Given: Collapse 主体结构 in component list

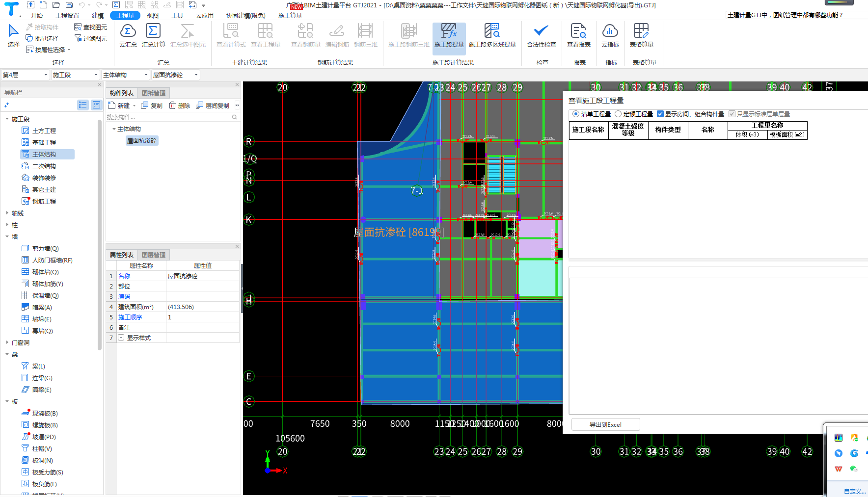Looking at the screenshot, I should (114, 129).
